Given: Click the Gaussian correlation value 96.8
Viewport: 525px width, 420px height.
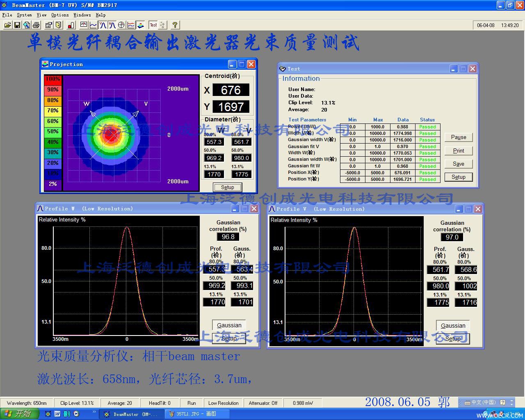Looking at the screenshot, I should 228,237.
